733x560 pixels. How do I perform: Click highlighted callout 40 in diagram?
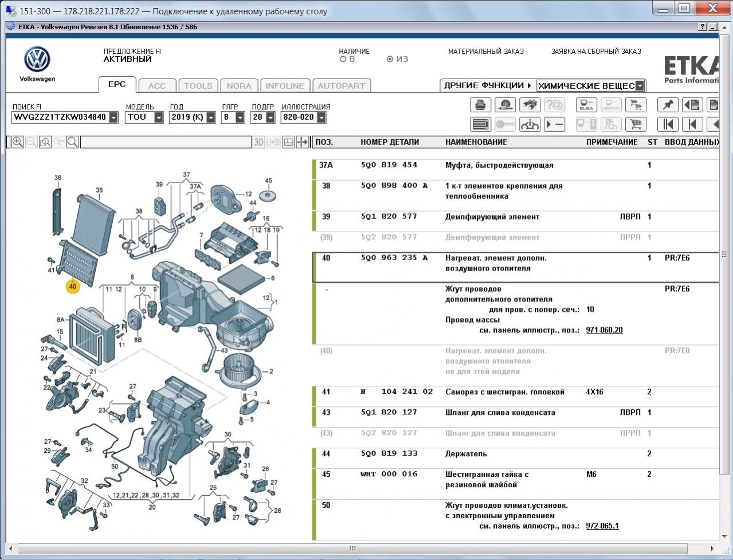click(72, 286)
